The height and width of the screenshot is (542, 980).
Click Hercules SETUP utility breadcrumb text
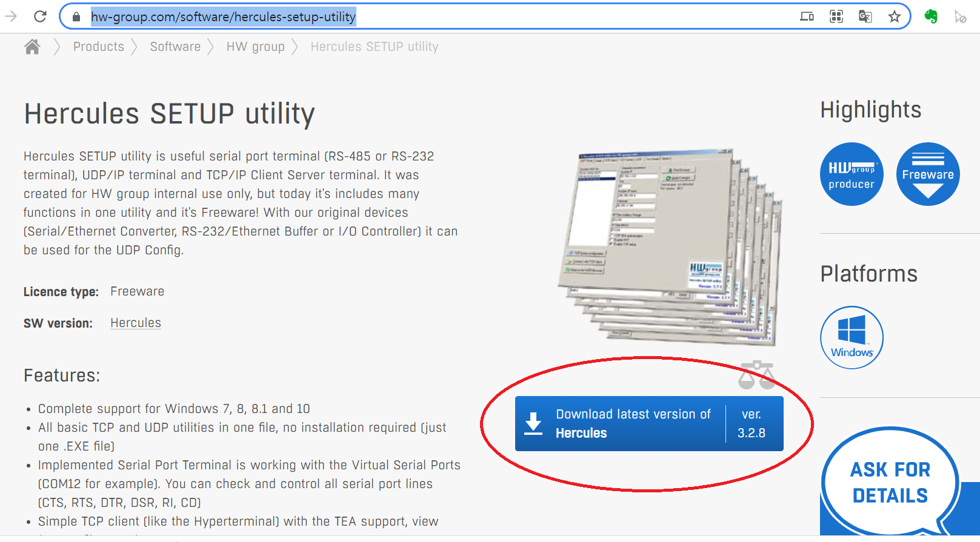375,47
